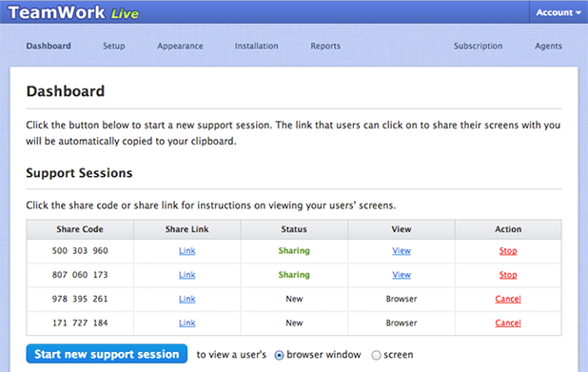This screenshot has width=588, height=372.
Task: Click share code 171 727 184
Action: [x=80, y=323]
